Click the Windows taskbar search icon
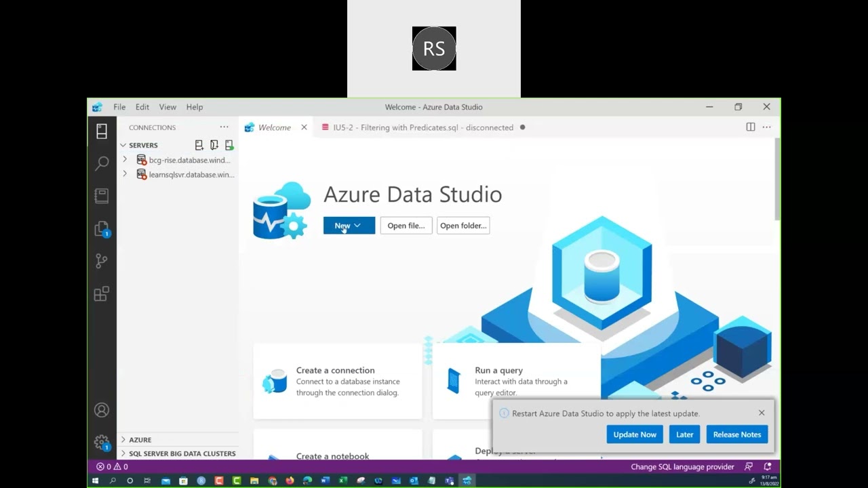Image resolution: width=868 pixels, height=488 pixels. (x=113, y=481)
